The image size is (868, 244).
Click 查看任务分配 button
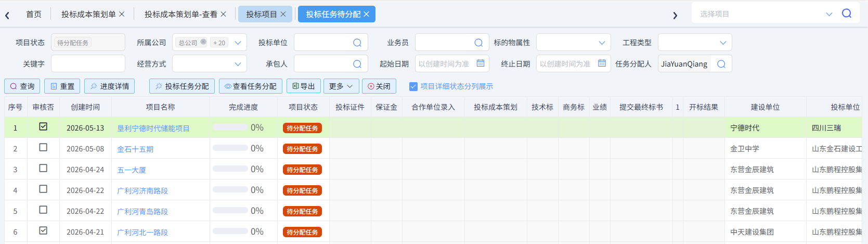point(251,86)
